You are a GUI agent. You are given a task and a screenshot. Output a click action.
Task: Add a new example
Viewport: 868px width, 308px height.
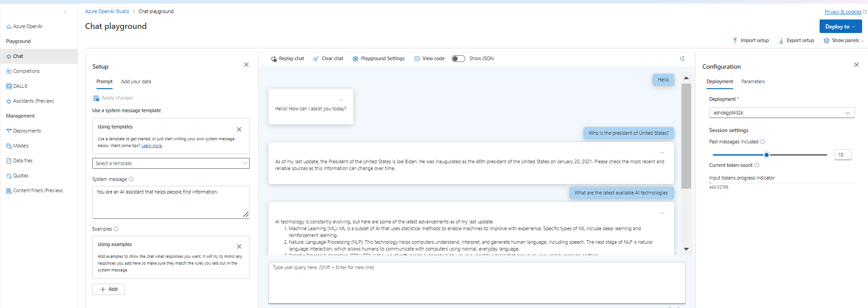pos(109,289)
